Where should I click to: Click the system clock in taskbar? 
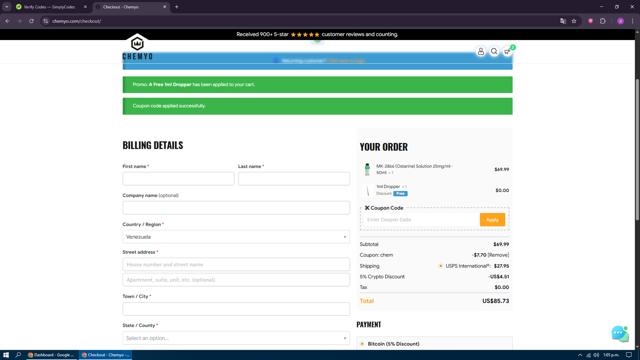click(x=611, y=355)
